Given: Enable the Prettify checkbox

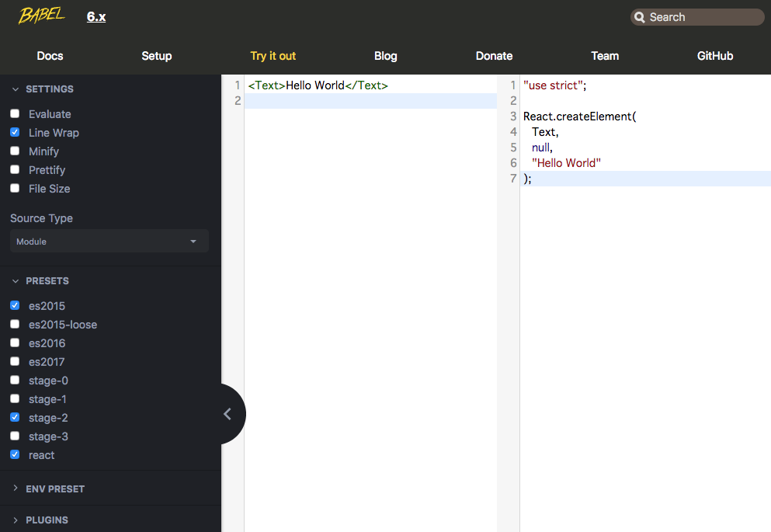Looking at the screenshot, I should (14, 169).
